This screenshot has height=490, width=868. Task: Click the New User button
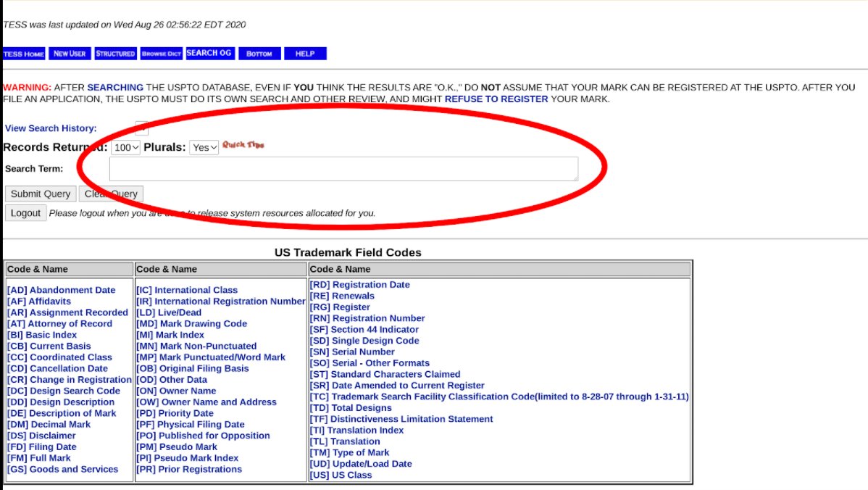pos(70,54)
